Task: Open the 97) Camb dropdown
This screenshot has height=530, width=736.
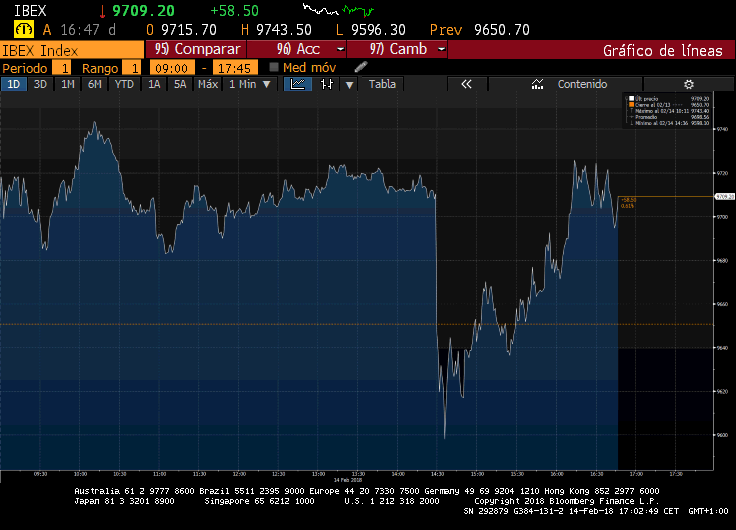Action: click(398, 49)
